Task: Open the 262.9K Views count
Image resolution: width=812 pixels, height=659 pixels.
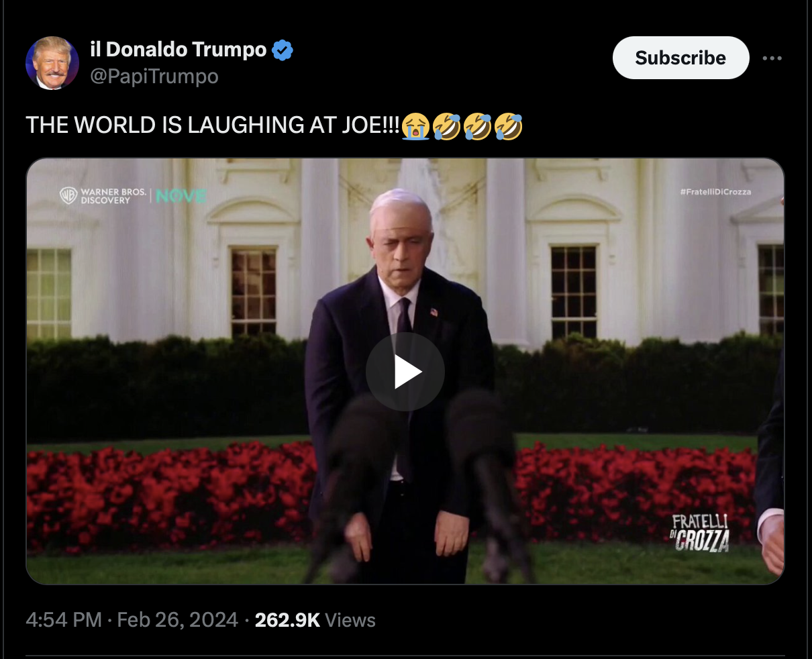Action: point(315,619)
